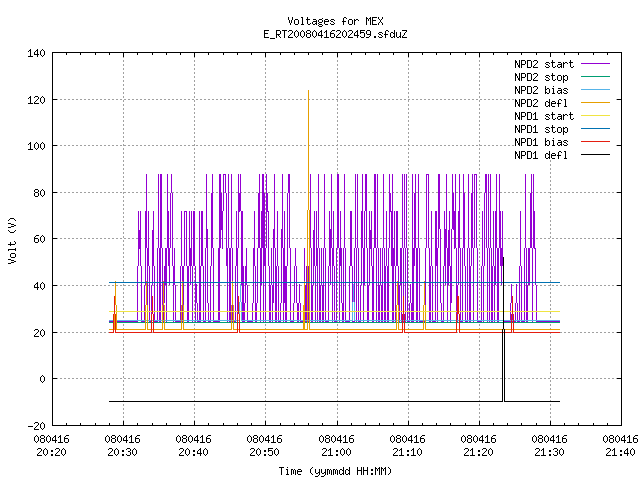The height and width of the screenshot is (480, 640).
Task: Click the 'NPD1 bias' legend label
Action: pyautogui.click(x=541, y=142)
